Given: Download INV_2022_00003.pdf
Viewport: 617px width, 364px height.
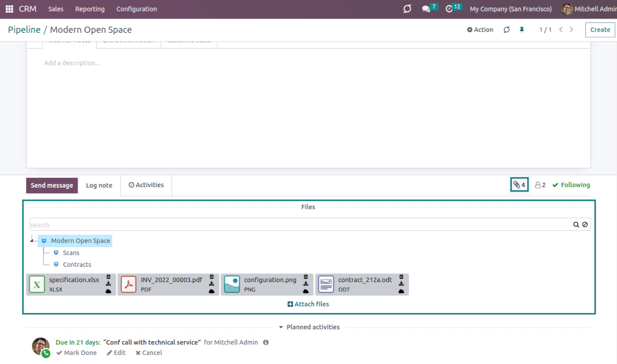Looking at the screenshot, I should pyautogui.click(x=211, y=283).
